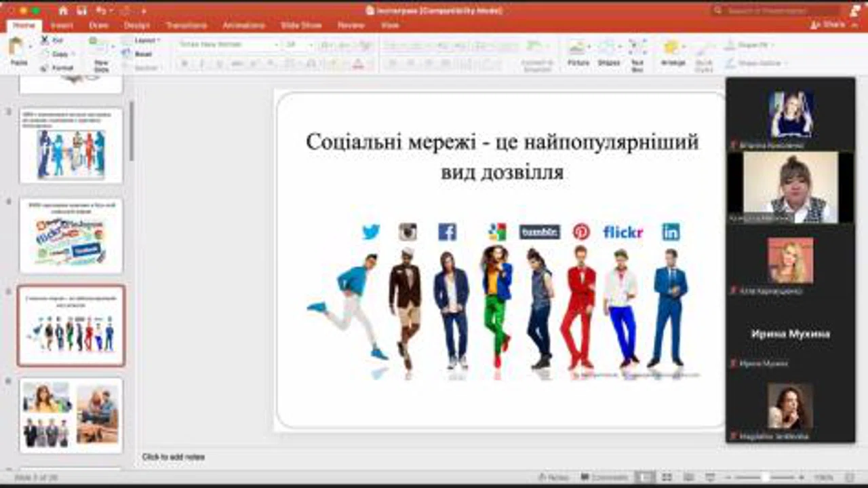Open Quick Styles
The height and width of the screenshot is (488, 868).
704,56
